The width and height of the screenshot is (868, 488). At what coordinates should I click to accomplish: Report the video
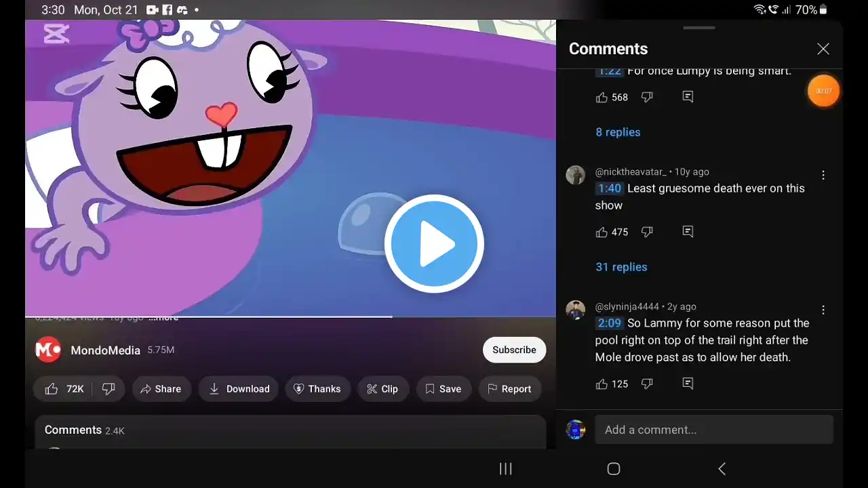coord(510,389)
